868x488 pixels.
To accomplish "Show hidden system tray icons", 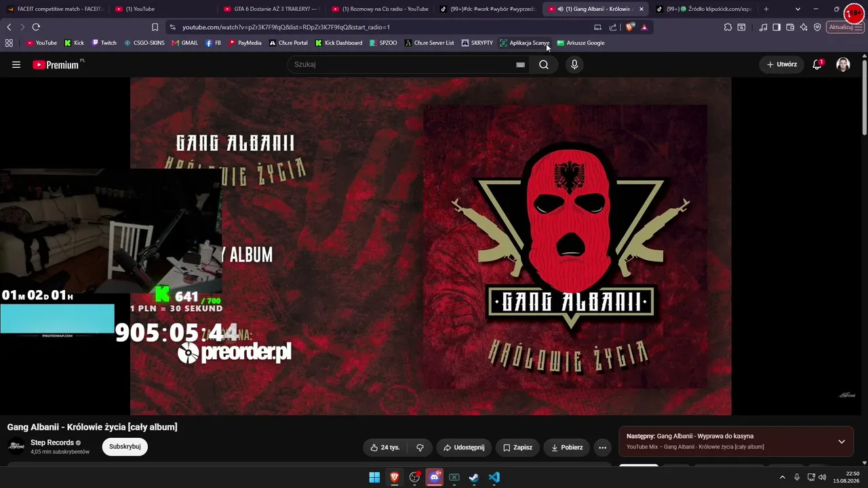I will click(783, 477).
